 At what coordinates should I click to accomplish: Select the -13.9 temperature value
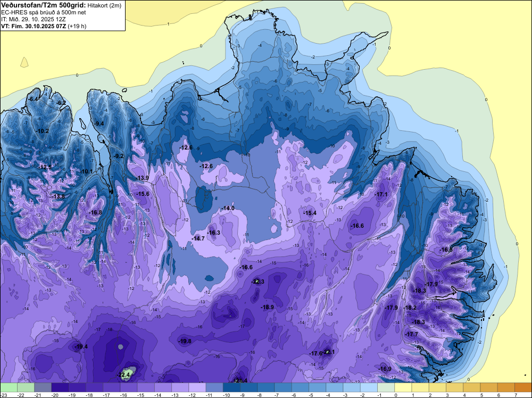coord(142,178)
